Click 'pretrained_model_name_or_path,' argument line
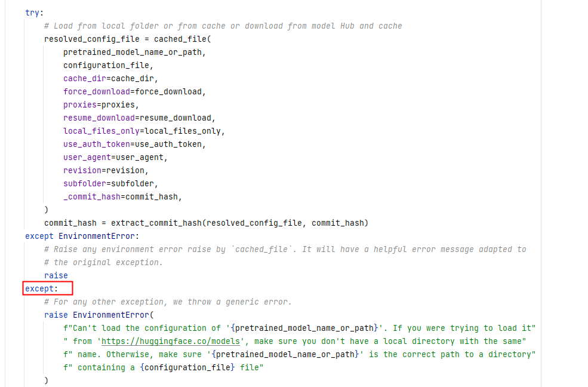This screenshot has height=387, width=588. (x=135, y=52)
